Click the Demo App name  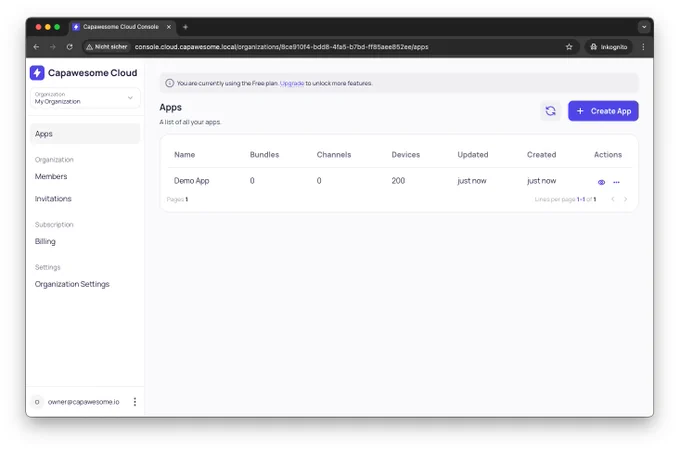click(x=191, y=181)
